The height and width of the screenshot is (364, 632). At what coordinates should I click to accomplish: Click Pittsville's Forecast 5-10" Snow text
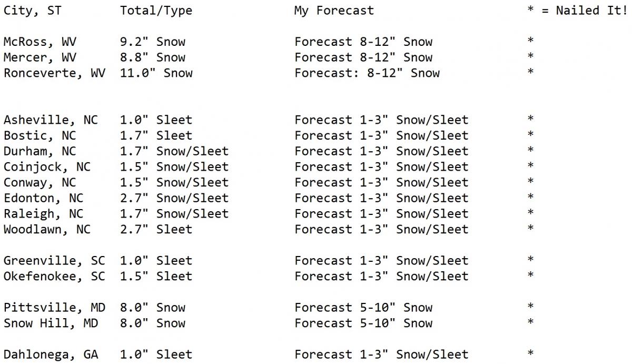tap(363, 308)
